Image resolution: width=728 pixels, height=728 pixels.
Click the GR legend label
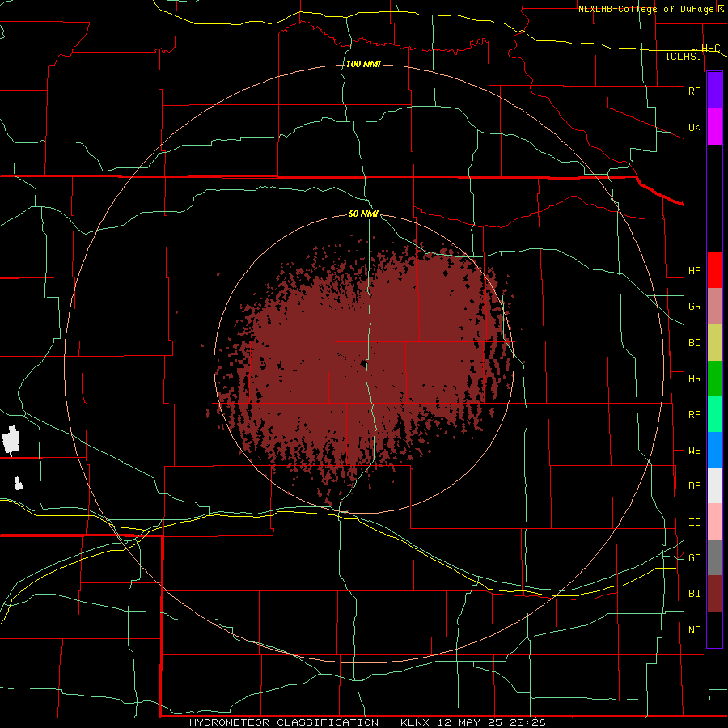coord(694,307)
